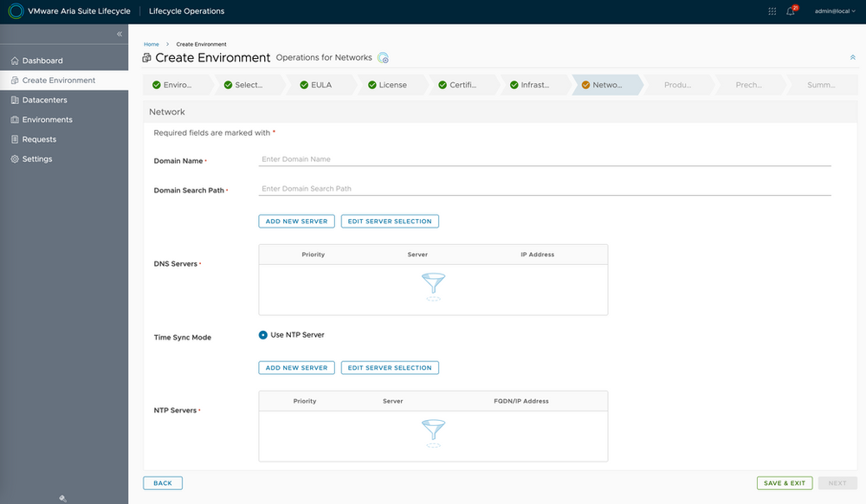
Task: Collapse the wizard header using double arrow
Action: pos(852,57)
